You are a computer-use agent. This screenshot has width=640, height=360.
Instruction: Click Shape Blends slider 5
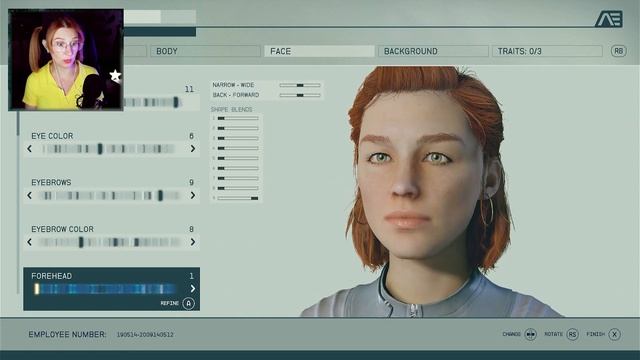pos(238,158)
